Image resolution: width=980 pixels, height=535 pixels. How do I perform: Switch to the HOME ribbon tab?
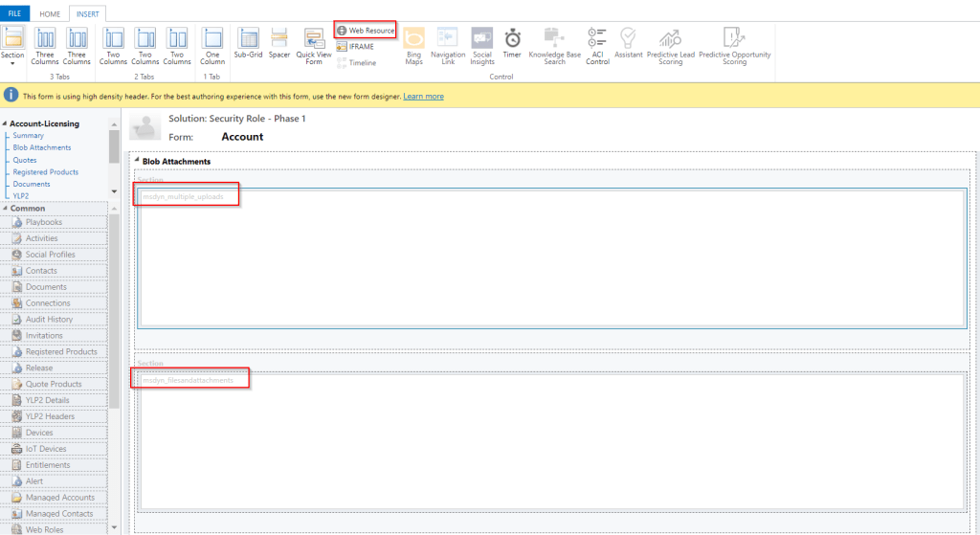tap(50, 14)
